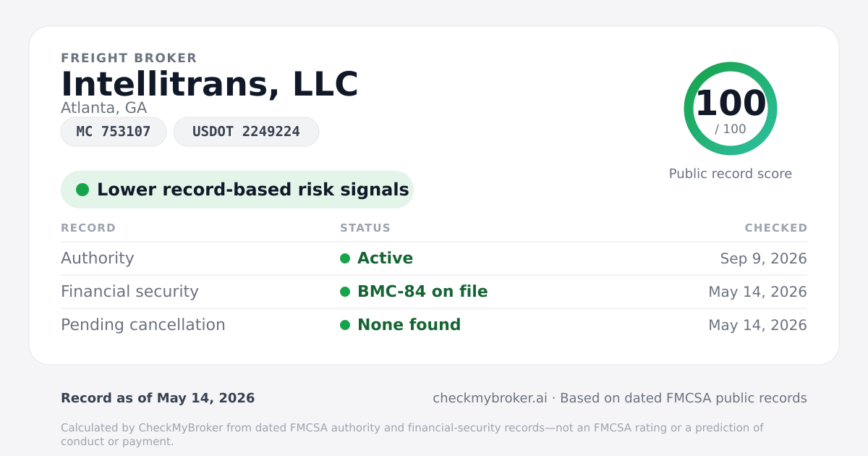
Task: Select the Authority record row label
Action: 98,258
